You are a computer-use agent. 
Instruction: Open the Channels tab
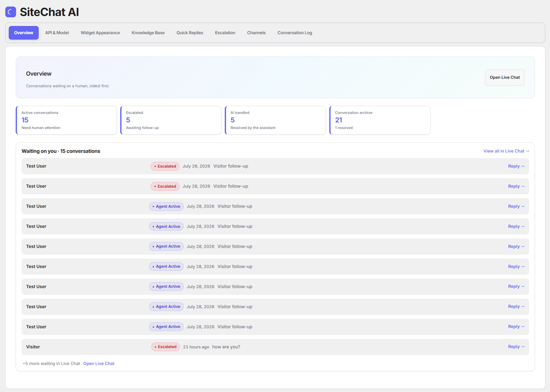256,33
